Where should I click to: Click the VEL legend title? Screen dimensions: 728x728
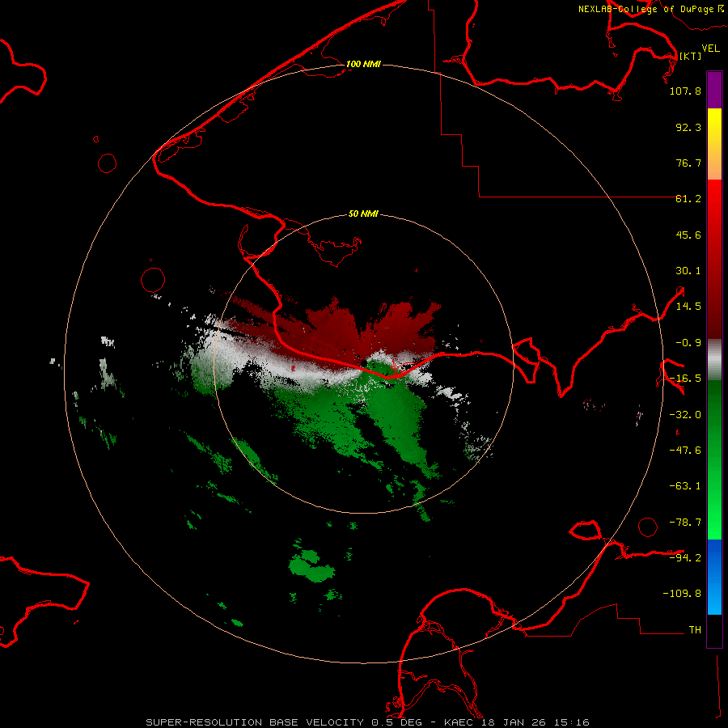[x=710, y=48]
